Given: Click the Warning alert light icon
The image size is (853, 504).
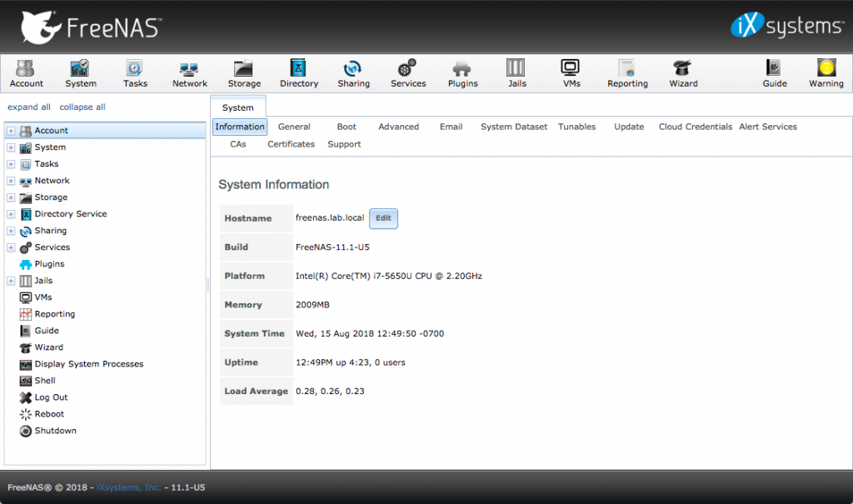Looking at the screenshot, I should pos(826,72).
